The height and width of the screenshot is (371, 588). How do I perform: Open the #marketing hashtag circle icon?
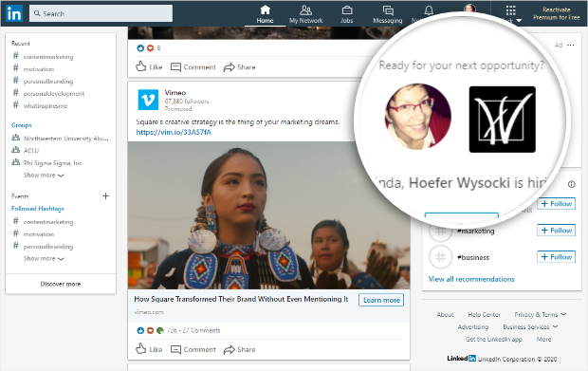click(440, 231)
